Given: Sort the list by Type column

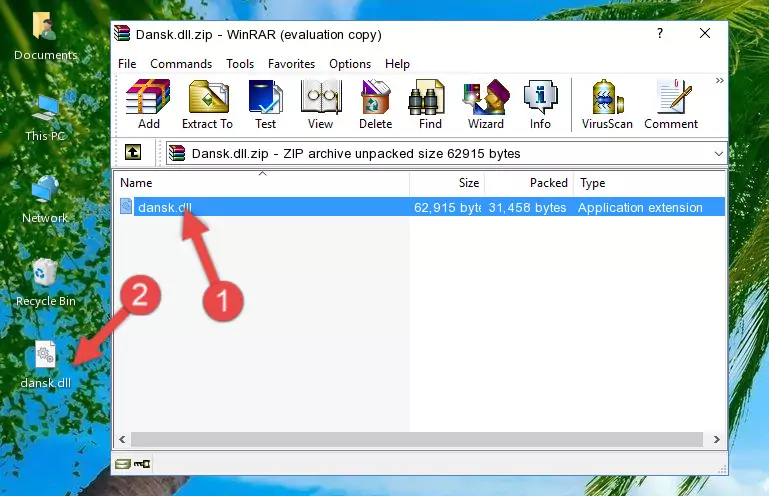Looking at the screenshot, I should [649, 183].
